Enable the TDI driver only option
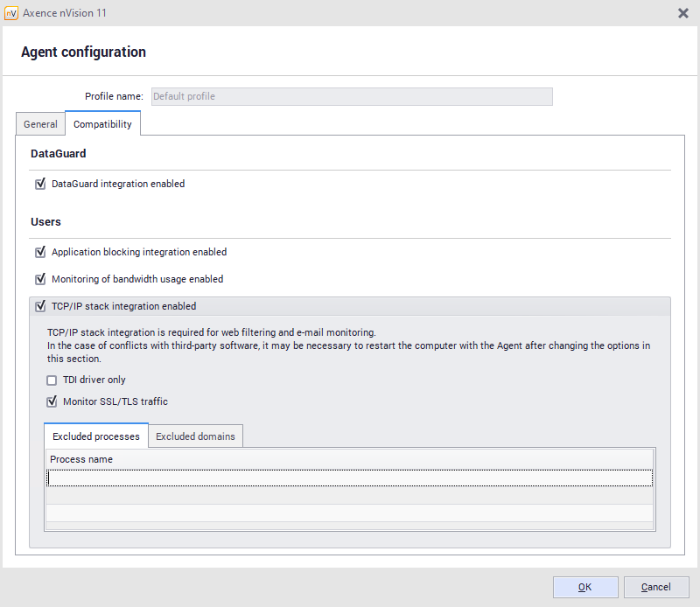Image resolution: width=700 pixels, height=607 pixels. [x=52, y=380]
